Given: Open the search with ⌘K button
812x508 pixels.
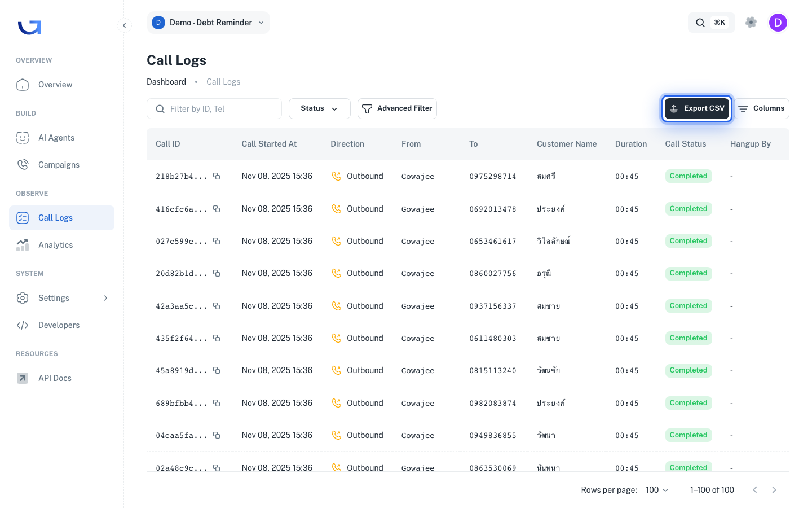Looking at the screenshot, I should coord(711,23).
